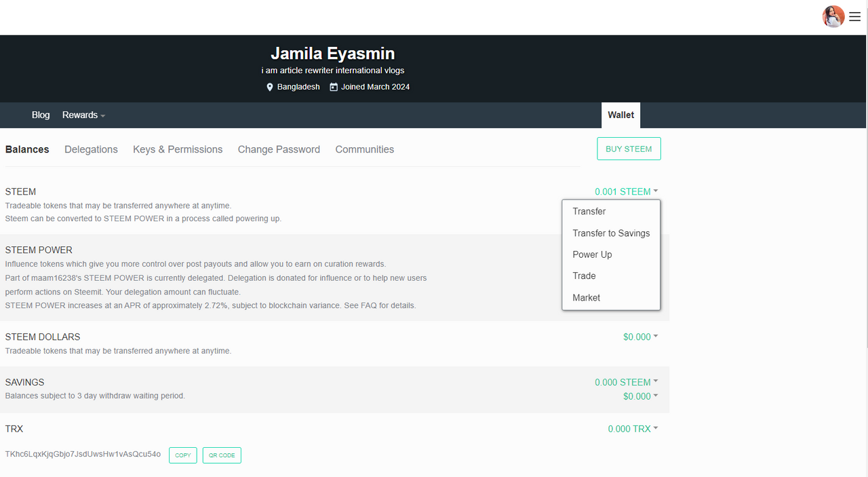
Task: Click the SAVINGS heading
Action: (24, 382)
